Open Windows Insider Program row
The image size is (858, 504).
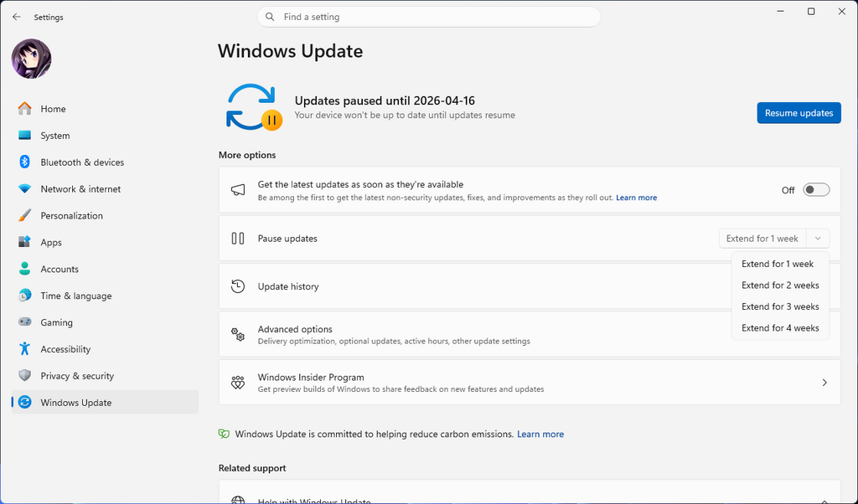coord(530,383)
